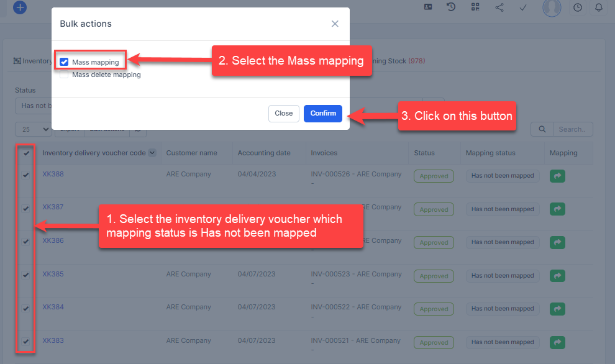Open the QR code scanner icon

coord(475,7)
